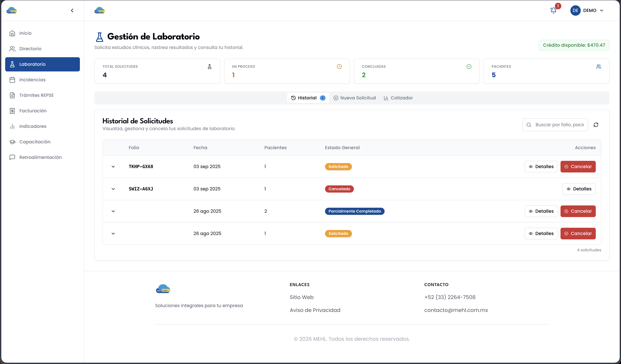Click the Crédito disponible $470.47 badge
Viewport: 621px width, 364px height.
coord(574,45)
